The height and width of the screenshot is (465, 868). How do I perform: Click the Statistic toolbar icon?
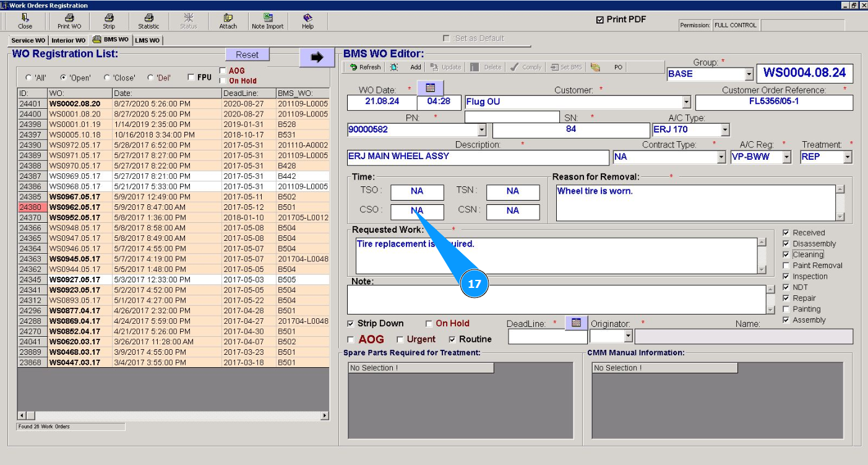(148, 21)
